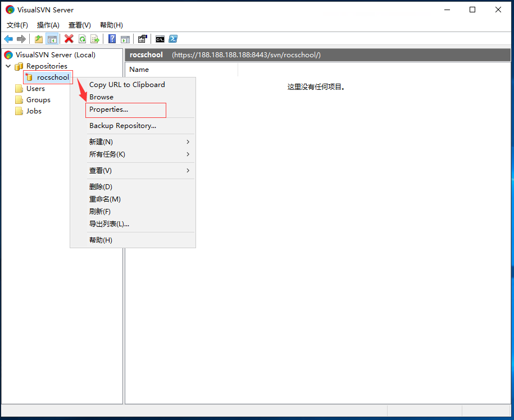Open the 查看(V) menu bar item
The width and height of the screenshot is (514, 420).
click(80, 25)
